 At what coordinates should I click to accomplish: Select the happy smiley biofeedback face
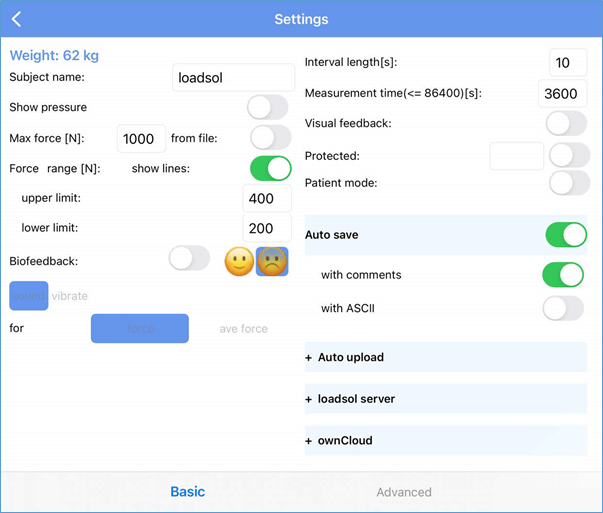coord(239,261)
